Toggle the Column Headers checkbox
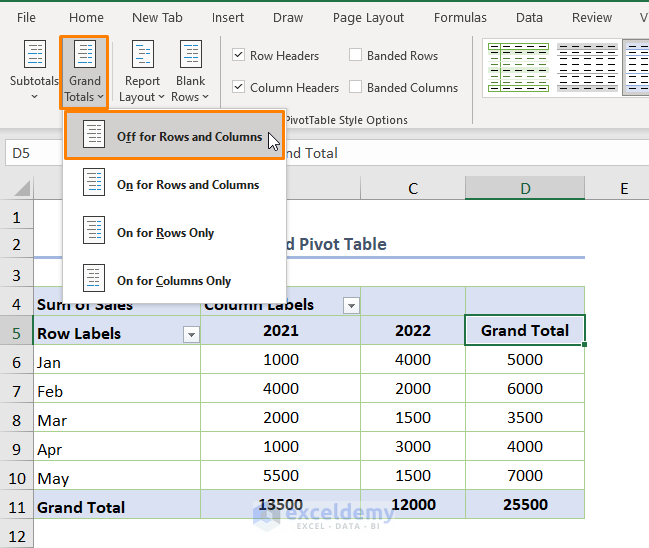 (x=238, y=87)
